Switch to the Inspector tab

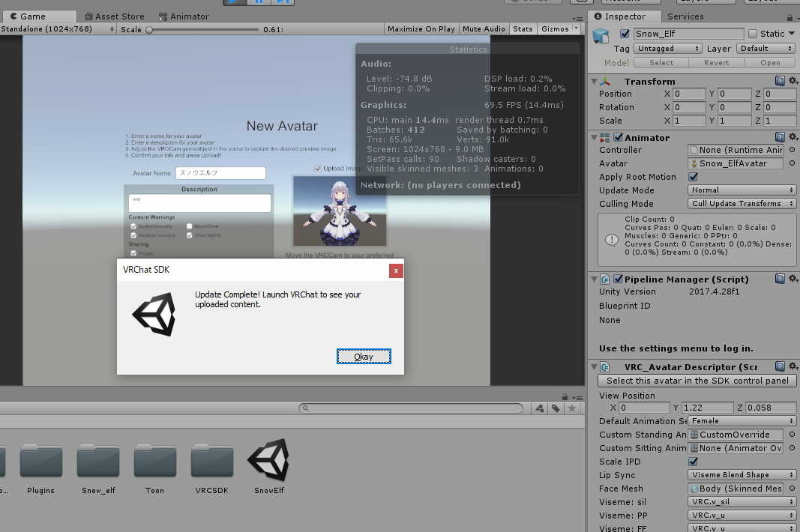point(625,16)
